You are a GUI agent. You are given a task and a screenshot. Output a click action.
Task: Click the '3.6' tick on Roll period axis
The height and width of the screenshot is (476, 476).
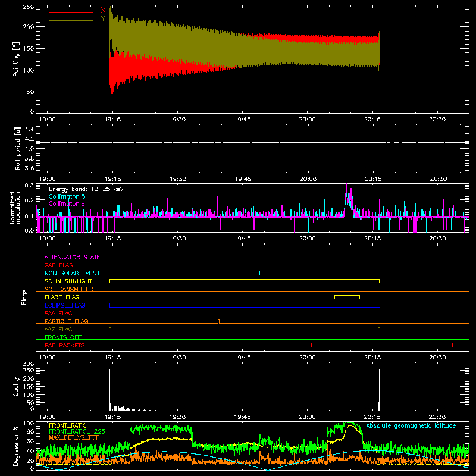coord(29,168)
